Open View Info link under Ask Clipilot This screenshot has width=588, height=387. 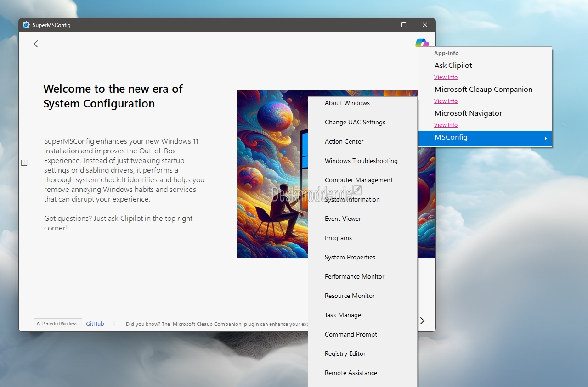pyautogui.click(x=446, y=77)
